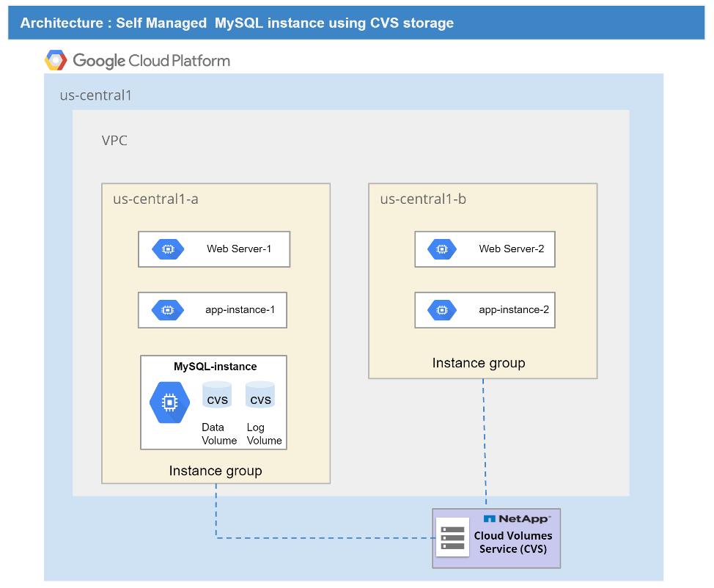The image size is (714, 588).
Task: Click the Web Server-2 compute engine icon
Action: (x=441, y=249)
